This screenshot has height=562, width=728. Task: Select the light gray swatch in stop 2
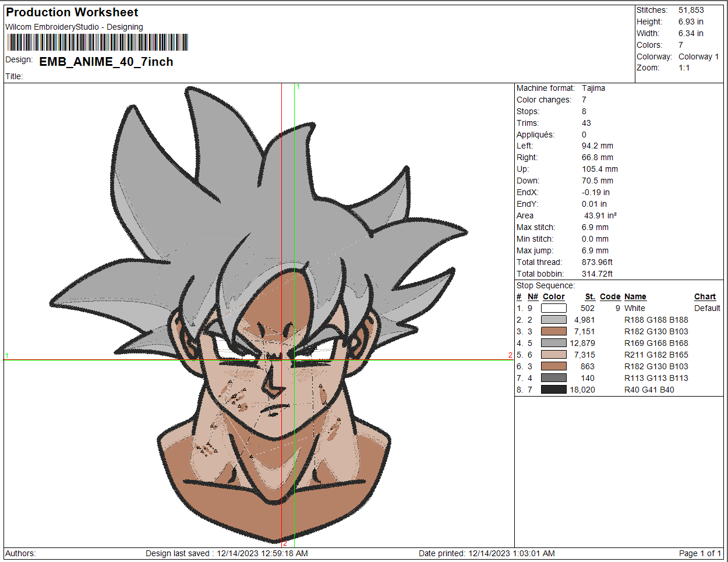click(553, 320)
